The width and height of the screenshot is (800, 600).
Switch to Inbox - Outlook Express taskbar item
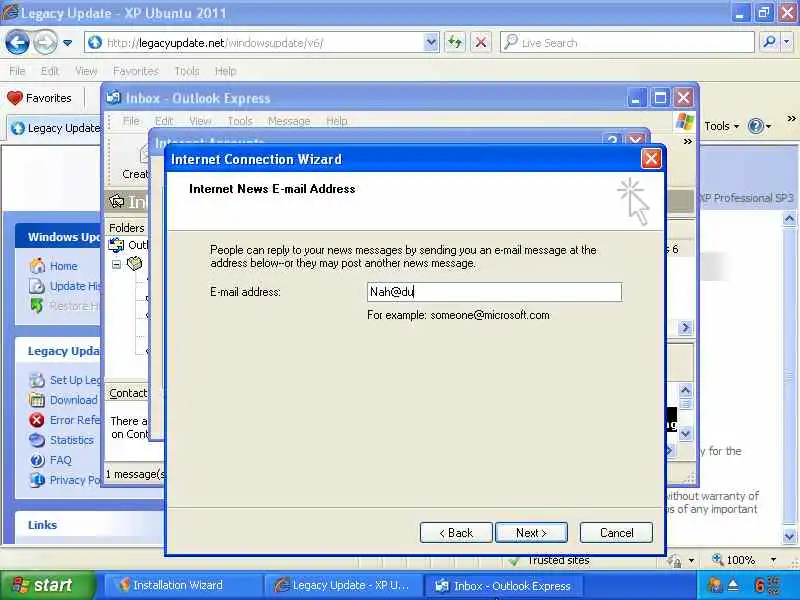[x=504, y=585]
